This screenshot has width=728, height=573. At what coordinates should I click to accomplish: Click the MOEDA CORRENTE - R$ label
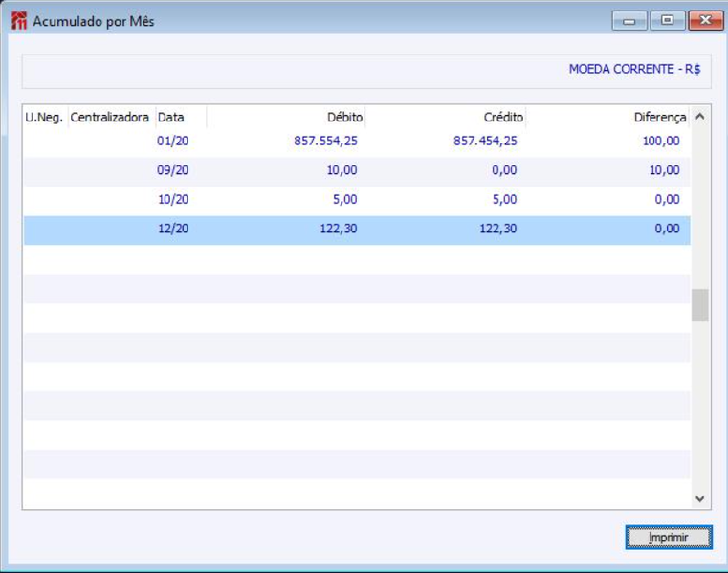[x=634, y=69]
